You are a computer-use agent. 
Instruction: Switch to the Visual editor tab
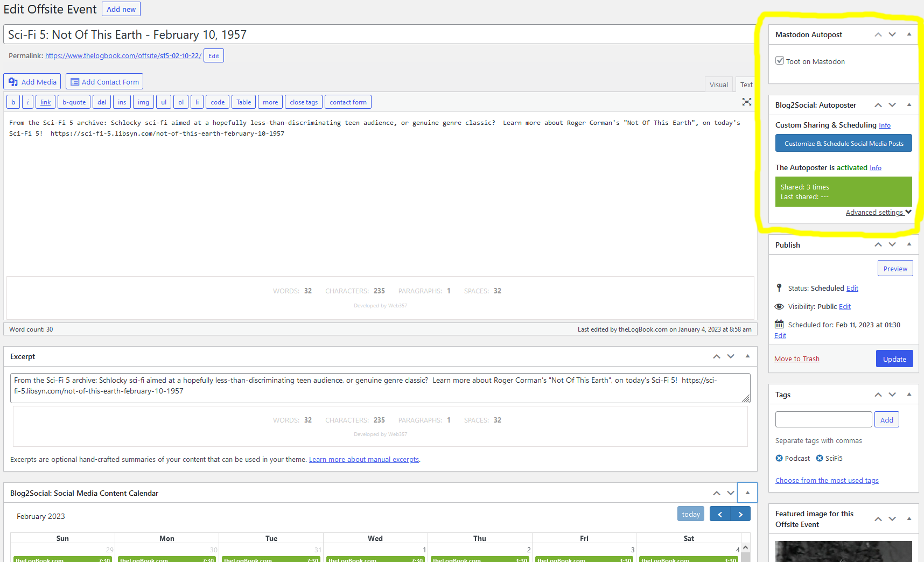(x=718, y=85)
